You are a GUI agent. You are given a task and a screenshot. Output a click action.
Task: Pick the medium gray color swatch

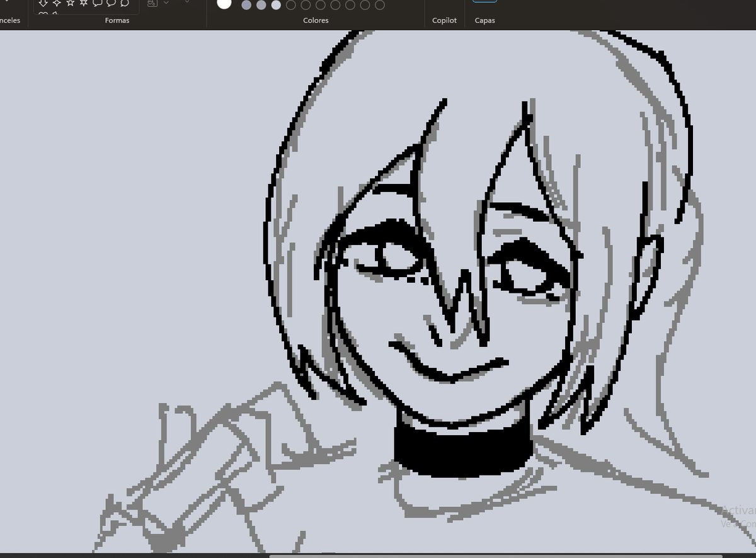261,5
